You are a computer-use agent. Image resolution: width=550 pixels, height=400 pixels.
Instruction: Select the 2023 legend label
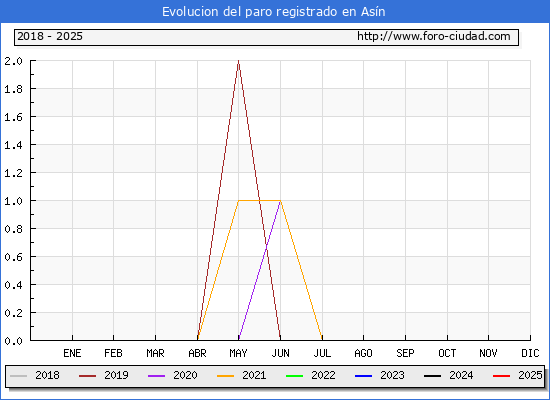tap(393, 375)
